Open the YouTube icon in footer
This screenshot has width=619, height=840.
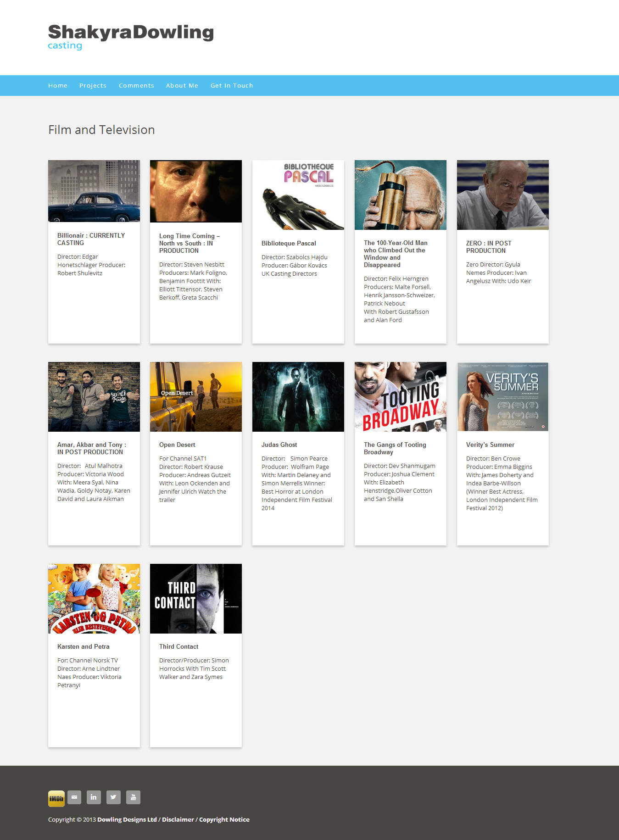click(133, 797)
